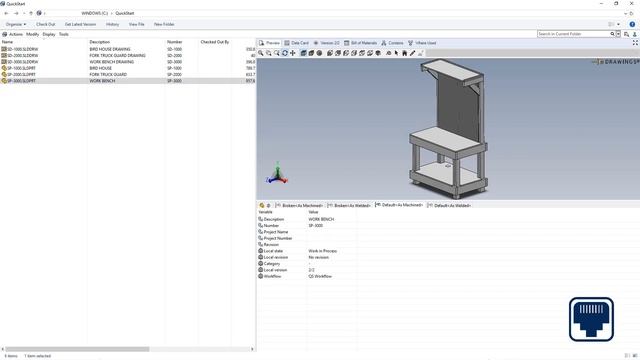Click the shaded-with-edges display style icon
The image size is (640, 360).
pos(303,53)
